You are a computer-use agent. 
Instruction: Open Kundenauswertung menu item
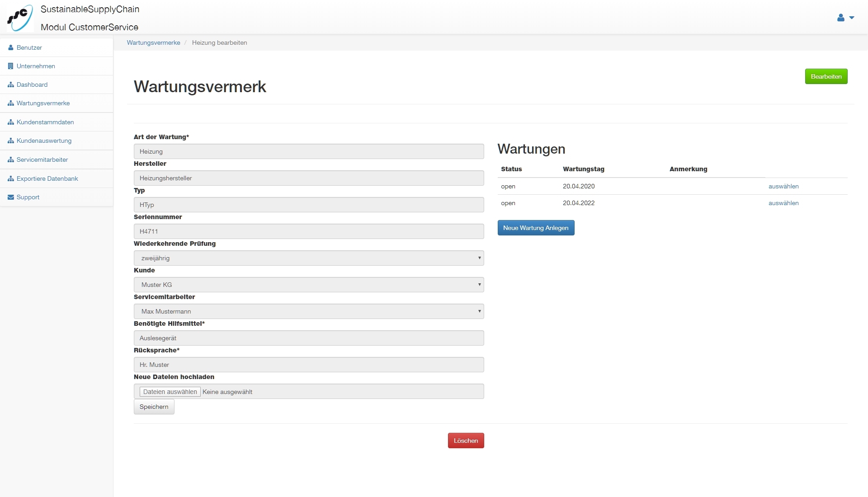[44, 141]
